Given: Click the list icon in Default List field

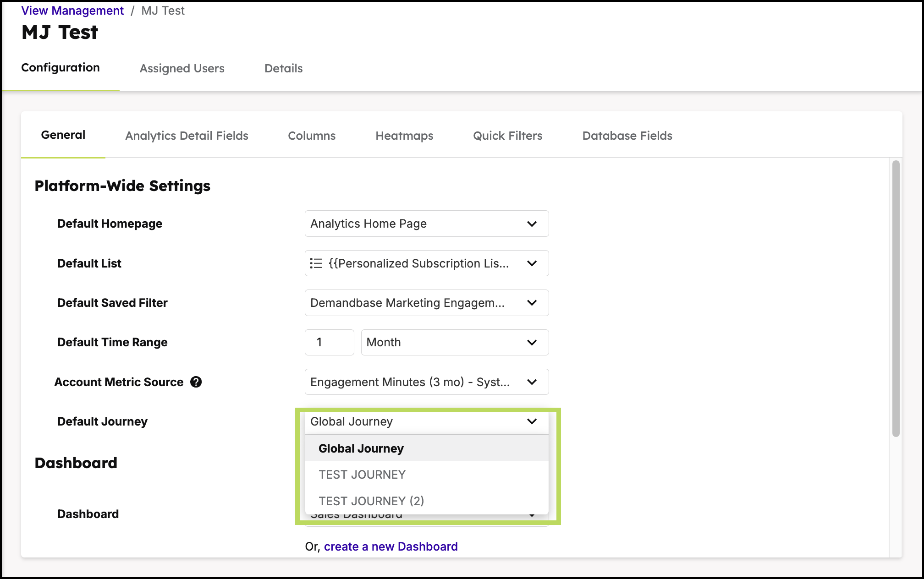Looking at the screenshot, I should (x=316, y=263).
